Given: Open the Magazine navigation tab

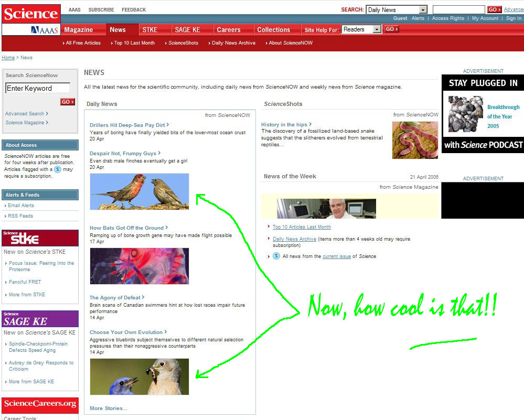Looking at the screenshot, I should coord(79,30).
